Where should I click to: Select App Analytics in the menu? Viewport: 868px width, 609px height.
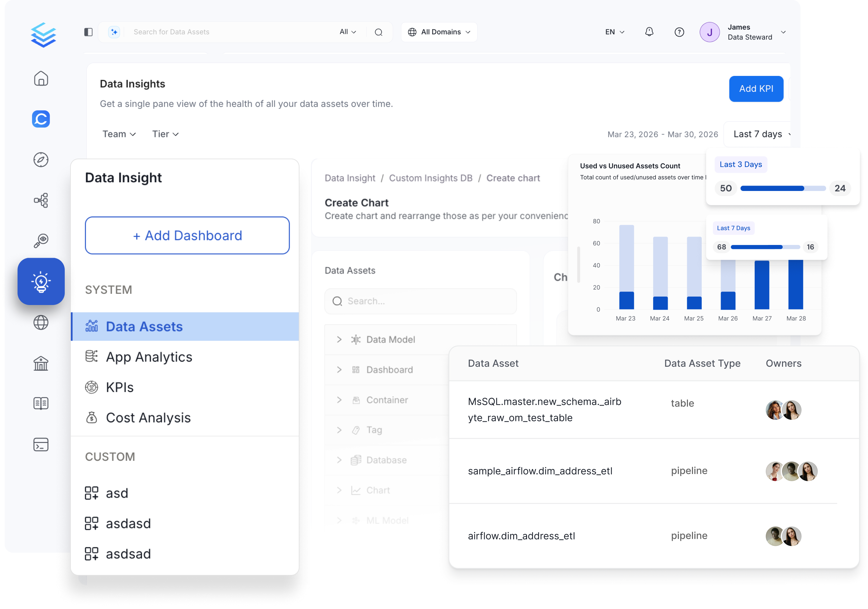pyautogui.click(x=185, y=357)
